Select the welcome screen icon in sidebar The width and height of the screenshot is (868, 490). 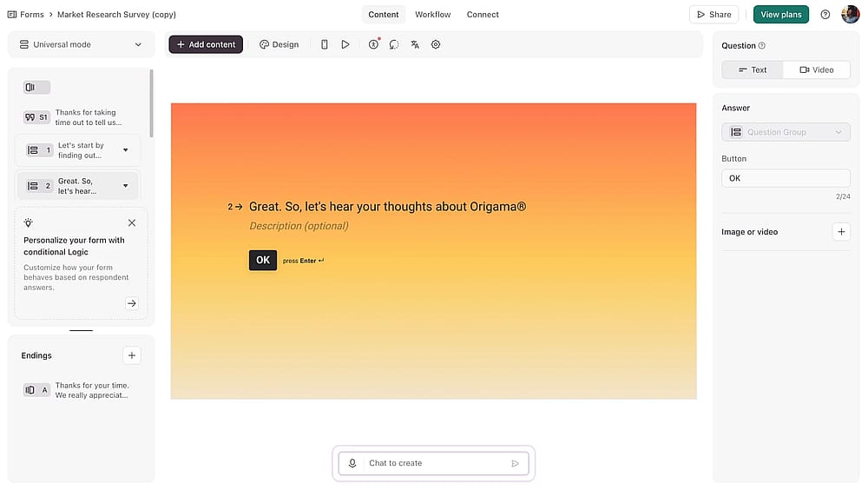36,87
